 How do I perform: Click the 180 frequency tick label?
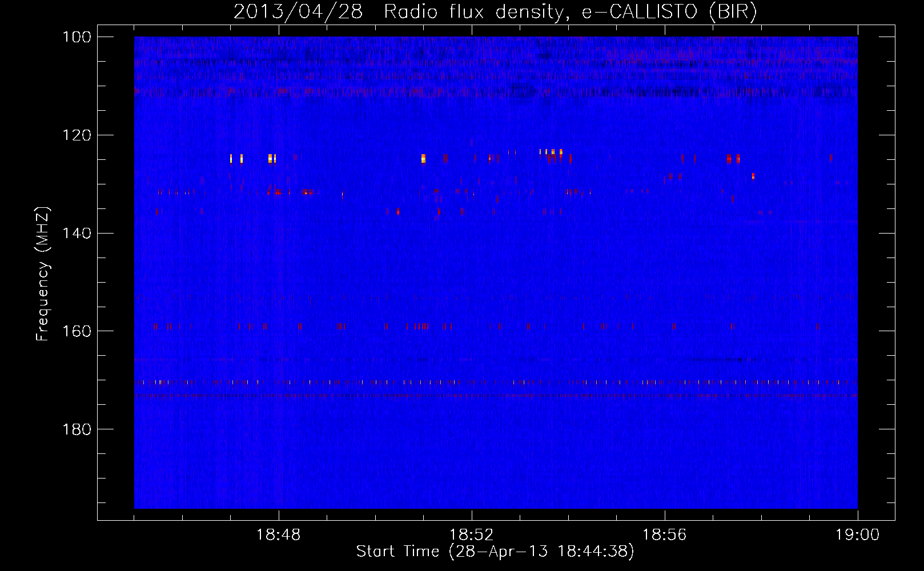pos(77,429)
